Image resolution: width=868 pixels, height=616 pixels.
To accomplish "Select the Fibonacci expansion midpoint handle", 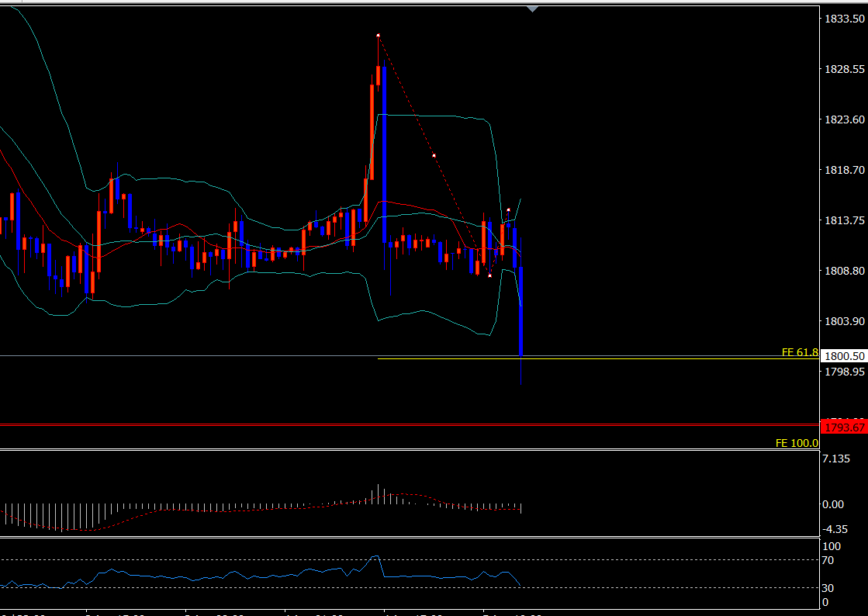I will click(x=434, y=156).
